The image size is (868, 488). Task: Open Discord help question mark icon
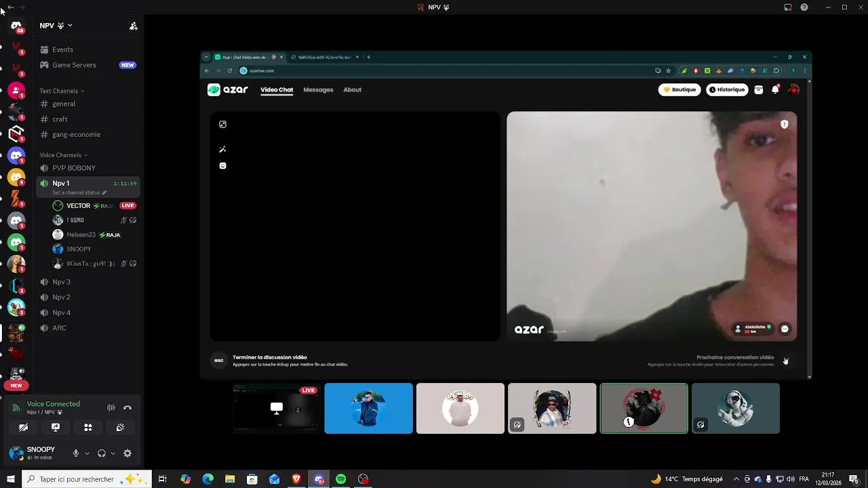[804, 7]
